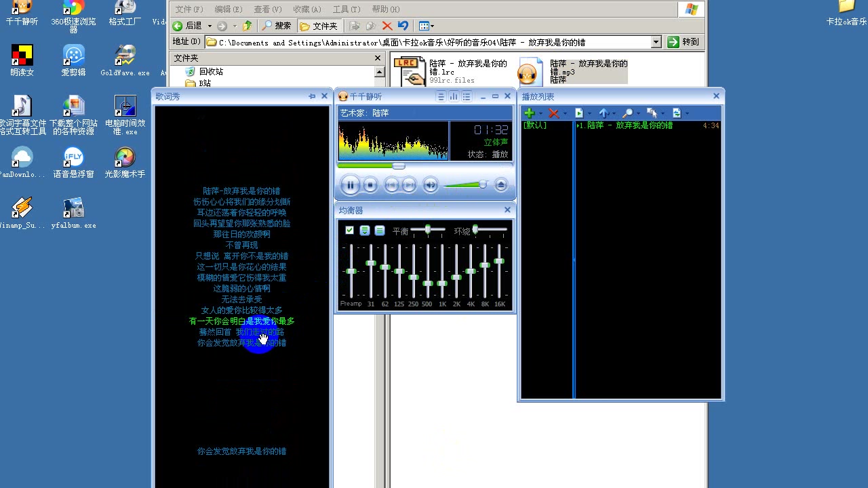Click the red delete icon in Explorer toolbar

387,26
